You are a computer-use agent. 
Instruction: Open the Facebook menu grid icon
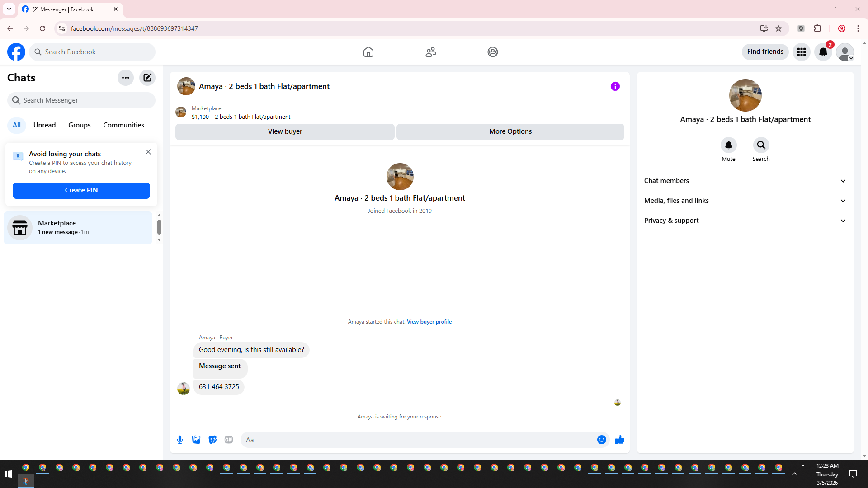tap(802, 52)
